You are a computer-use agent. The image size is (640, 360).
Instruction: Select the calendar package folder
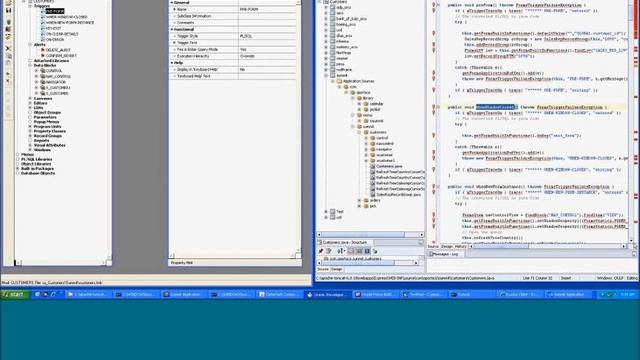376,104
